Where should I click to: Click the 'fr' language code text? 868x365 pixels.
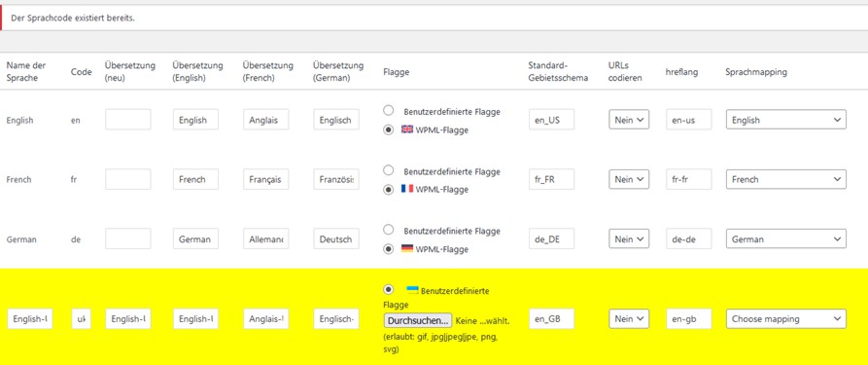(x=74, y=179)
